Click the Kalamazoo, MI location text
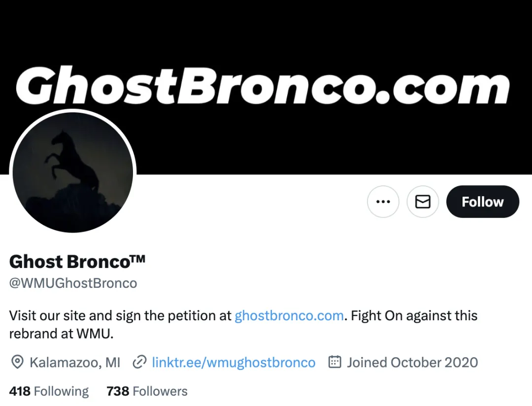The width and height of the screenshot is (532, 406). tap(75, 363)
